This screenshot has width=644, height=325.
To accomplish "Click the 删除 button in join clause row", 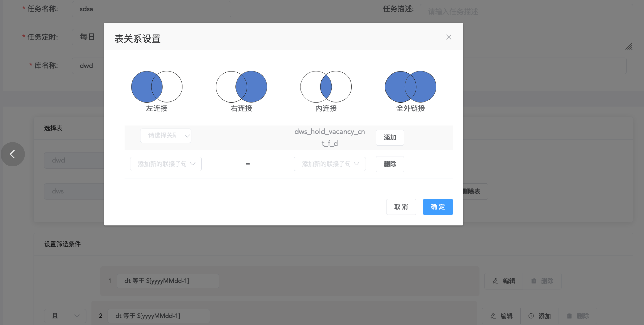I will (390, 164).
